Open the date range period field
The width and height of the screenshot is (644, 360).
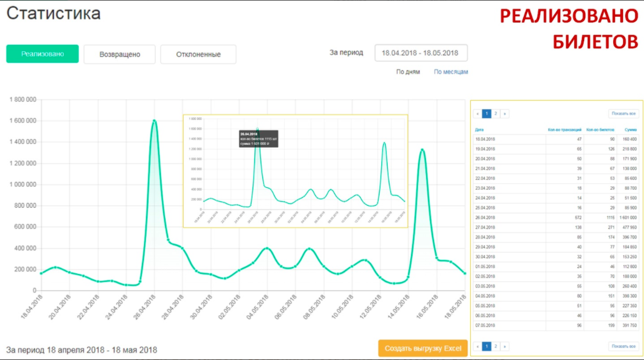(x=420, y=53)
